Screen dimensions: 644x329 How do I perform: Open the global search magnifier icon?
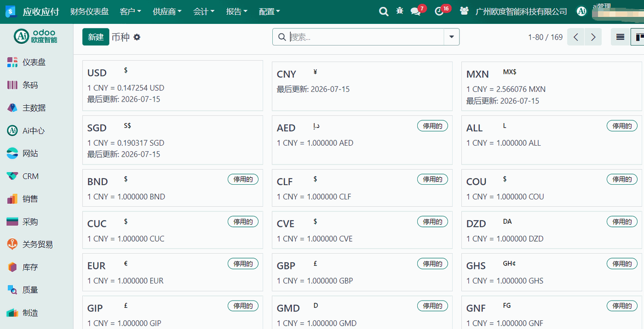[384, 11]
